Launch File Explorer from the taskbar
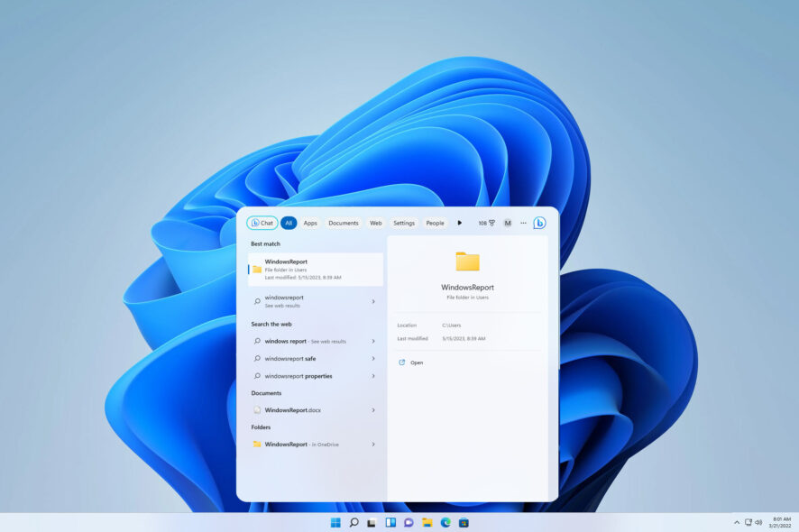 pos(427,522)
